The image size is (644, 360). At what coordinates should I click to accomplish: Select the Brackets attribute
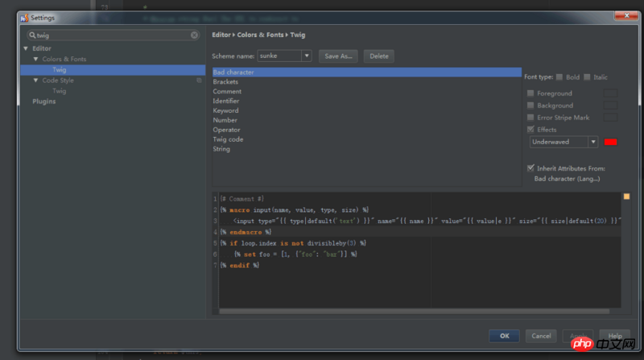pos(225,82)
